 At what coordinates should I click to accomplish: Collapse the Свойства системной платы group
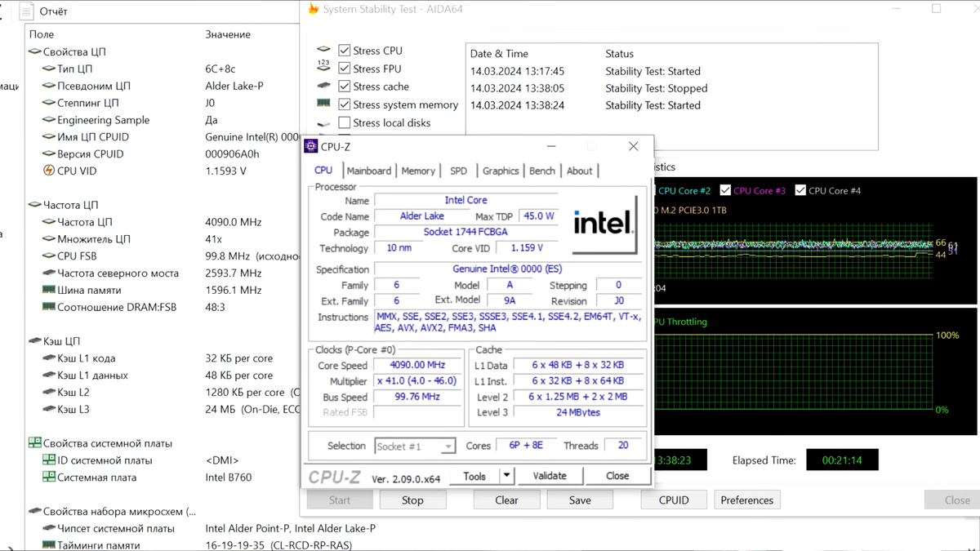click(x=34, y=443)
